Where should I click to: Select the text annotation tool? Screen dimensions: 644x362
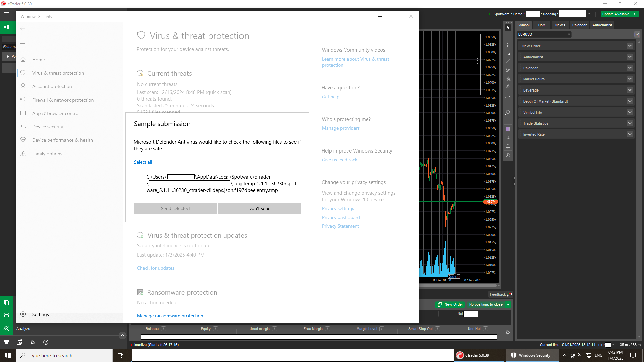point(508,121)
